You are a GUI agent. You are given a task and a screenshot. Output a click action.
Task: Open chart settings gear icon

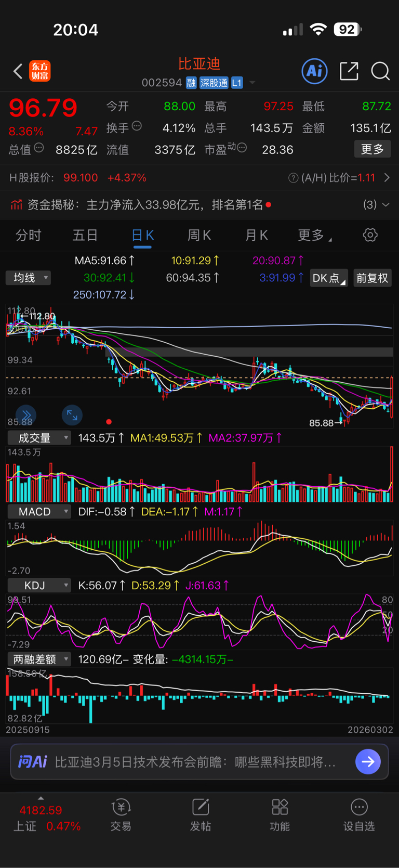pyautogui.click(x=370, y=235)
